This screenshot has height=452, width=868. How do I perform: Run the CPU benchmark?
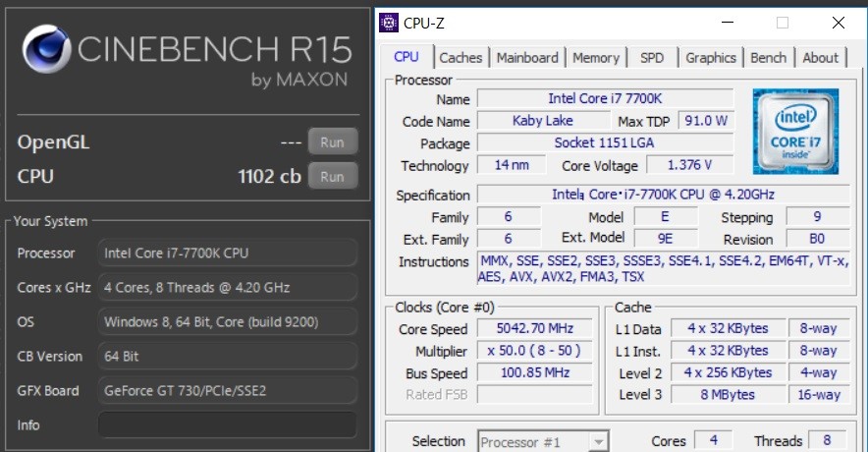pos(333,176)
